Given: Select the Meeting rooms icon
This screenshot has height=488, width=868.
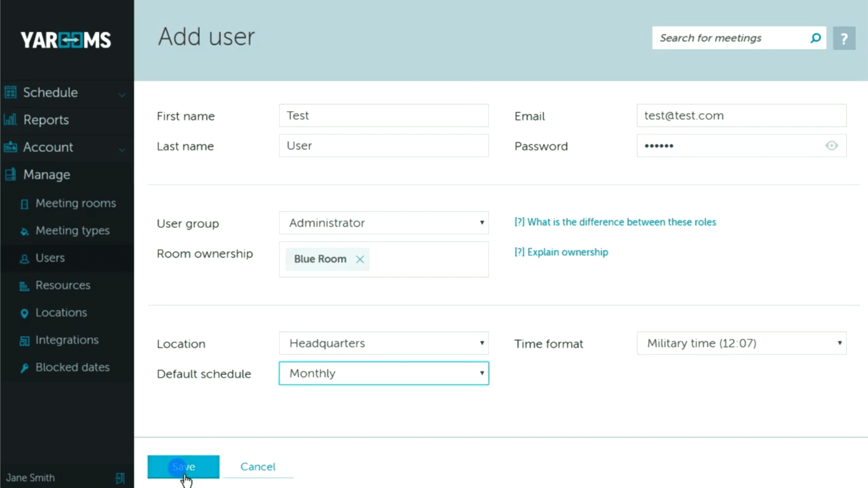Looking at the screenshot, I should click(x=25, y=204).
